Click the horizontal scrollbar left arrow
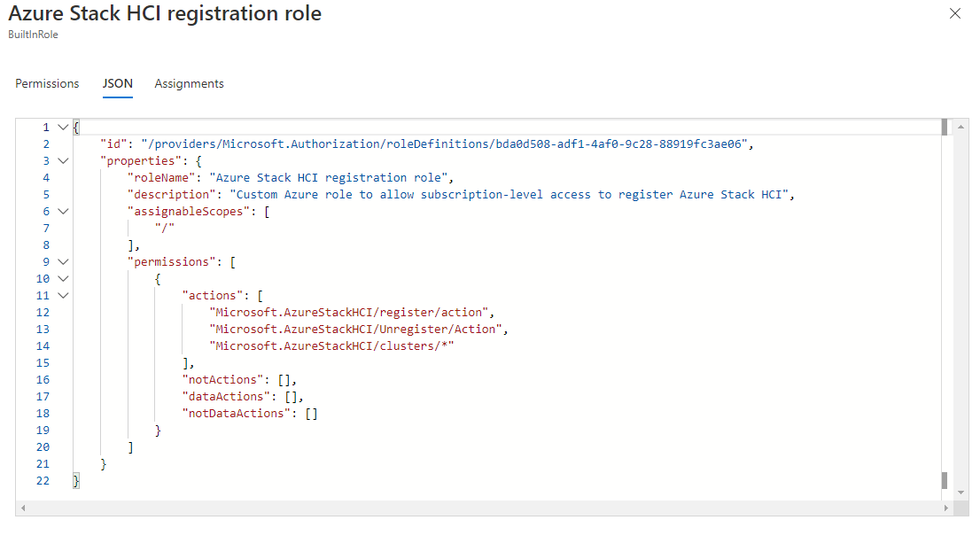This screenshot has width=980, height=551. tap(23, 508)
